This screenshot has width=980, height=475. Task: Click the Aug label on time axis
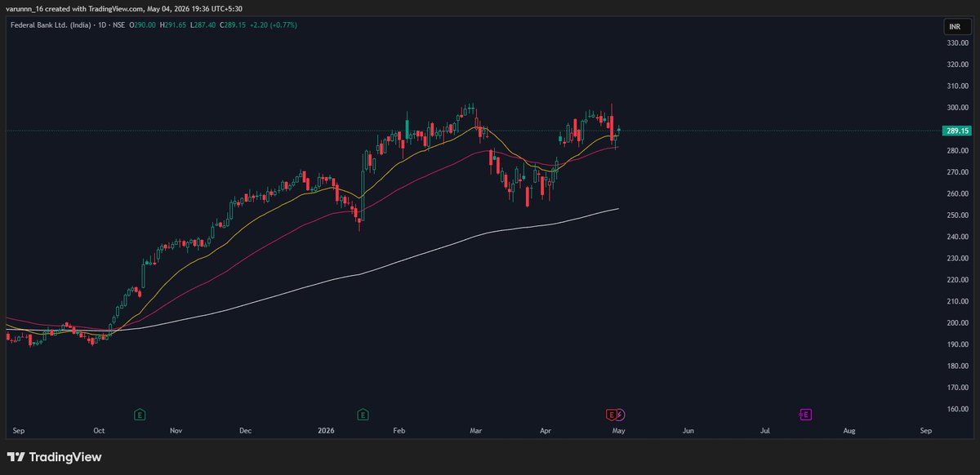click(849, 429)
